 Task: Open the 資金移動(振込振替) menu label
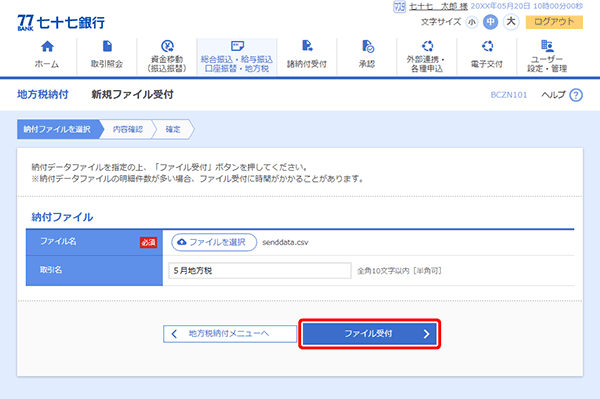pos(167,64)
